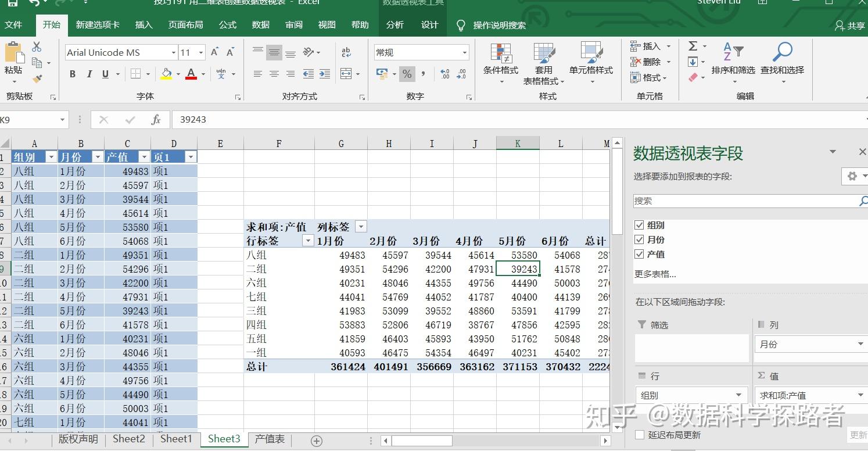Open Format as Table (套用表格格式)
Screen dimensions: 868x451
544,64
